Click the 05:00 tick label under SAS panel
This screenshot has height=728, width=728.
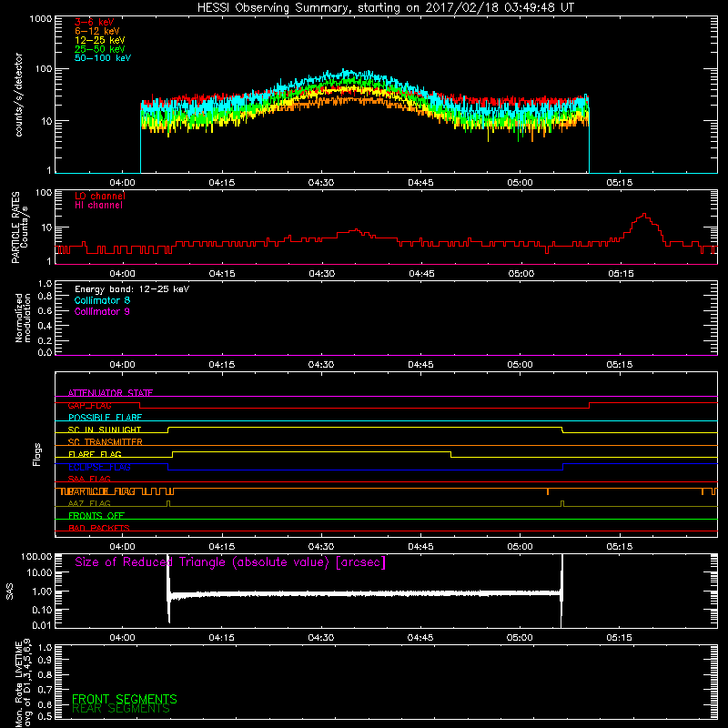pyautogui.click(x=520, y=638)
